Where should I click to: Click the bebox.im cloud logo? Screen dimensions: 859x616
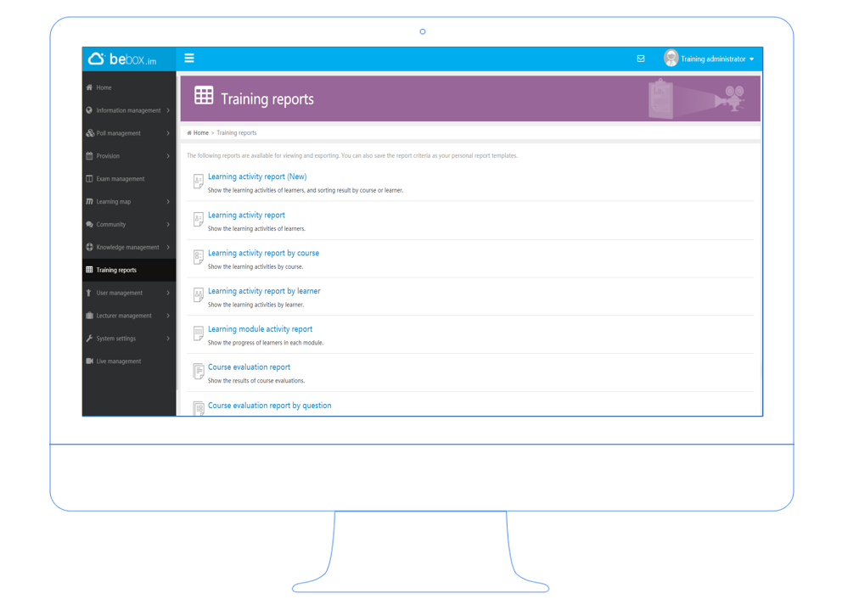click(123, 59)
